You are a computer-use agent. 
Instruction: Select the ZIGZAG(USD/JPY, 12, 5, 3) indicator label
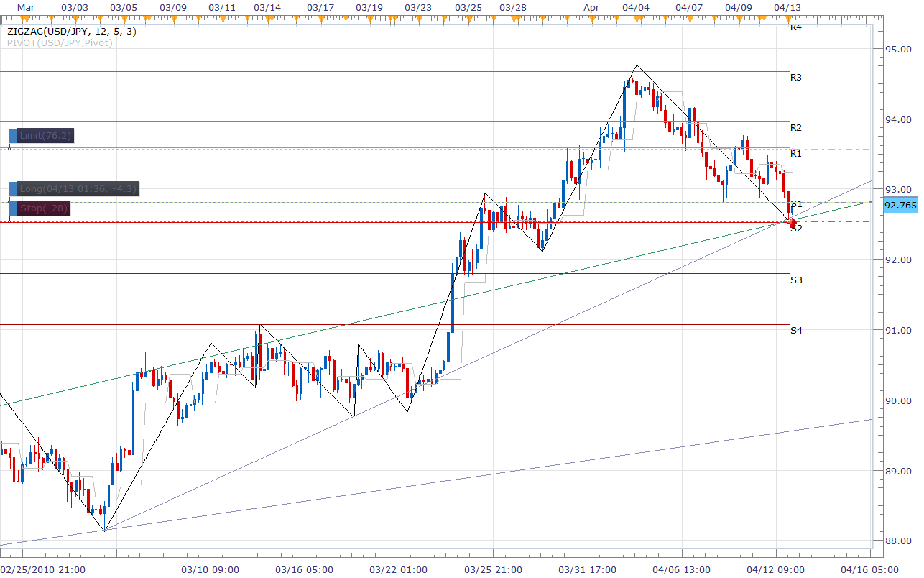(73, 31)
